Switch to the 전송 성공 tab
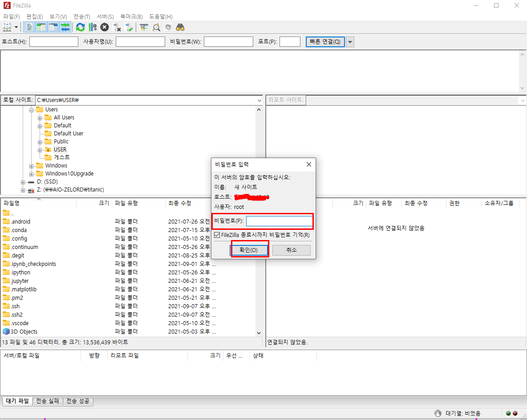Screen dimensions: 527x420 (x=78, y=401)
